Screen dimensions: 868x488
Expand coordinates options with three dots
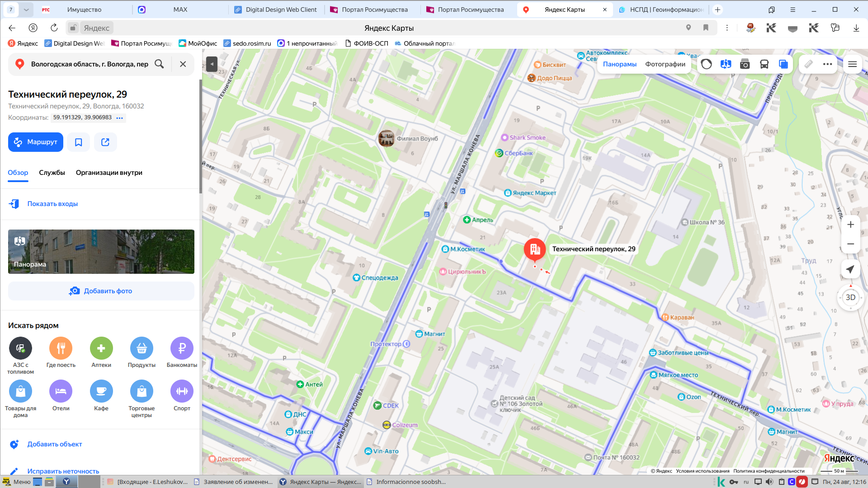point(119,118)
